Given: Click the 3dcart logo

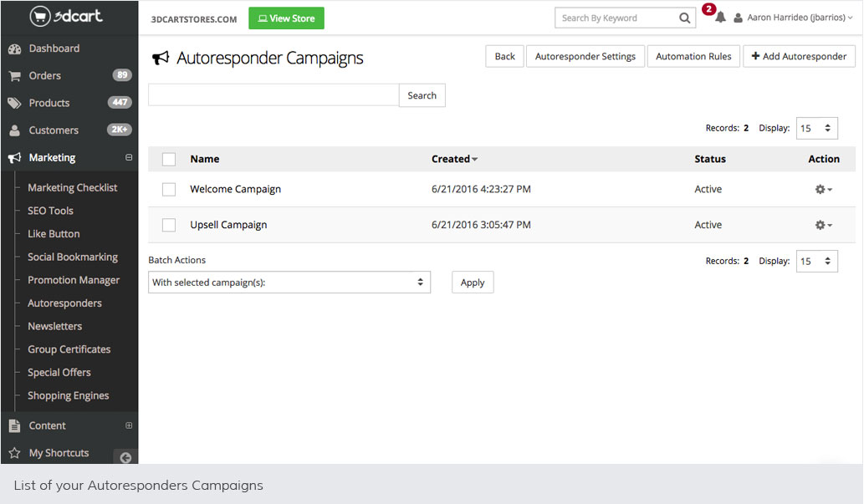Looking at the screenshot, I should click(x=69, y=17).
